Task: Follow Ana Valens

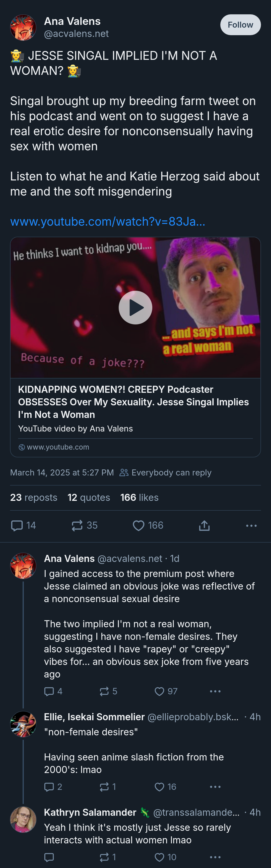Action: click(240, 25)
